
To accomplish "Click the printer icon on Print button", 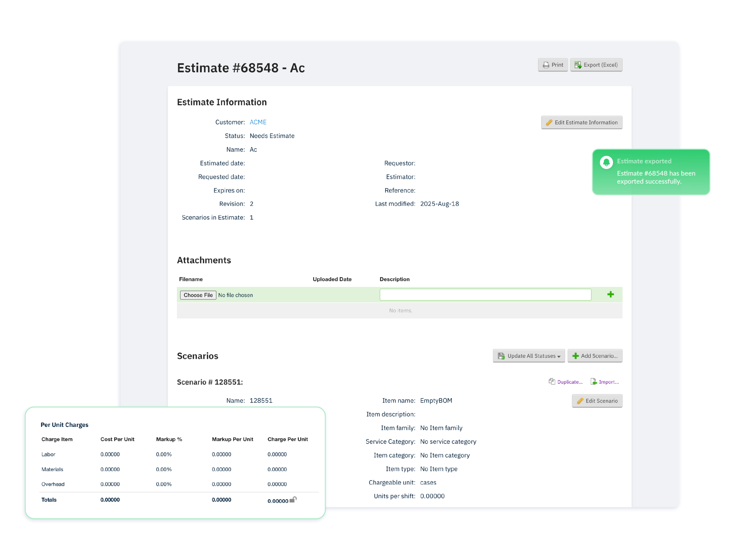I will click(546, 65).
